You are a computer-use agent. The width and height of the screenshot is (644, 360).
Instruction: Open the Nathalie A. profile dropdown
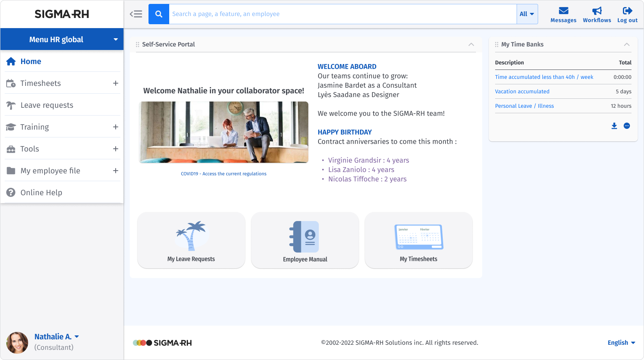(57, 336)
